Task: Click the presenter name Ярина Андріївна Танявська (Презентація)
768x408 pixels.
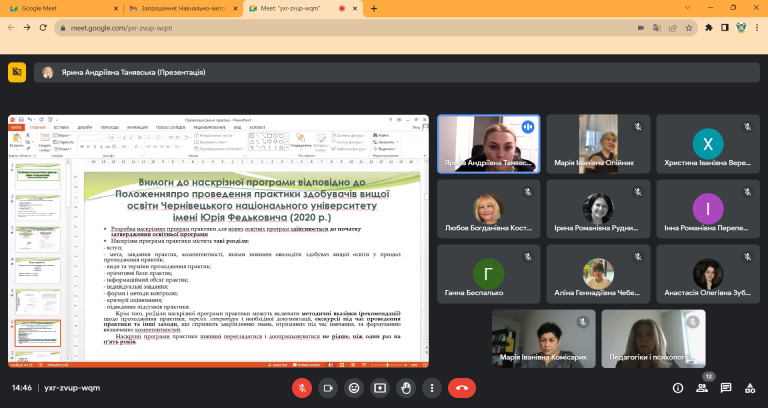Action: pos(133,72)
